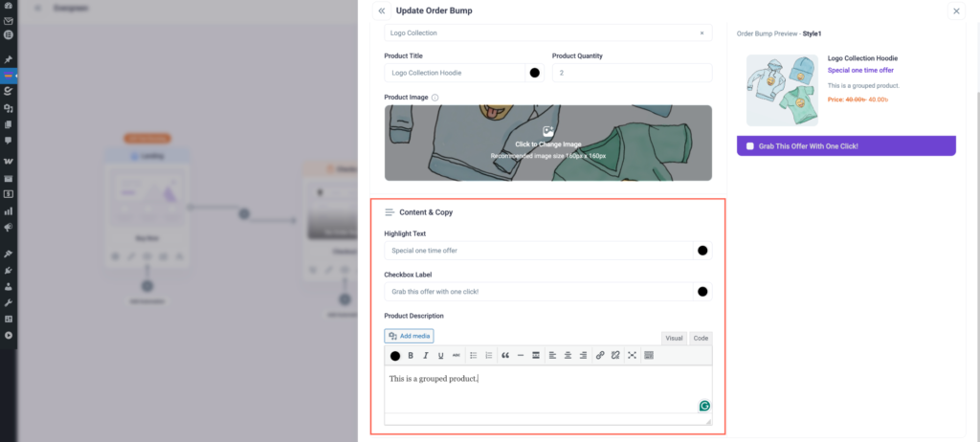The height and width of the screenshot is (442, 980).
Task: Open Users in WordPress sidebar
Action: [x=9, y=286]
